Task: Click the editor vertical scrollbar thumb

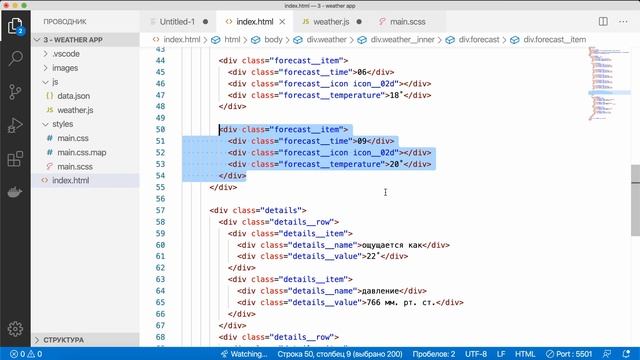Action: pos(635,200)
